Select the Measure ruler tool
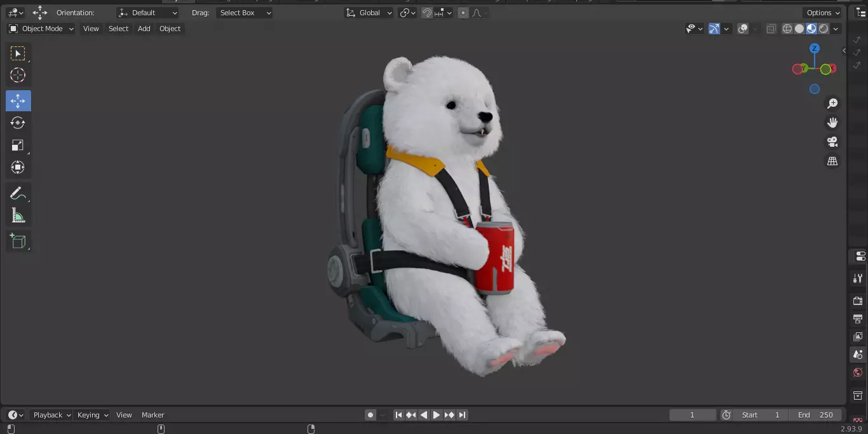 pos(18,215)
